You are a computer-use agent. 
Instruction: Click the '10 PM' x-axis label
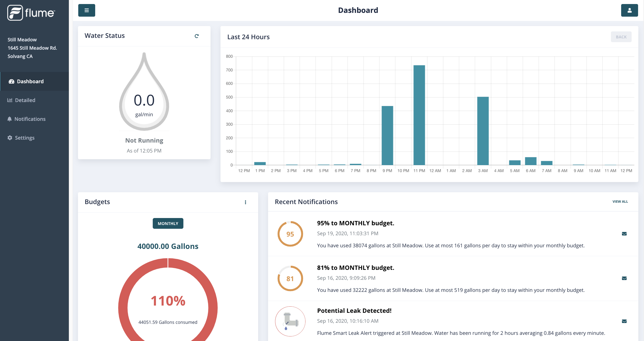[x=403, y=171]
